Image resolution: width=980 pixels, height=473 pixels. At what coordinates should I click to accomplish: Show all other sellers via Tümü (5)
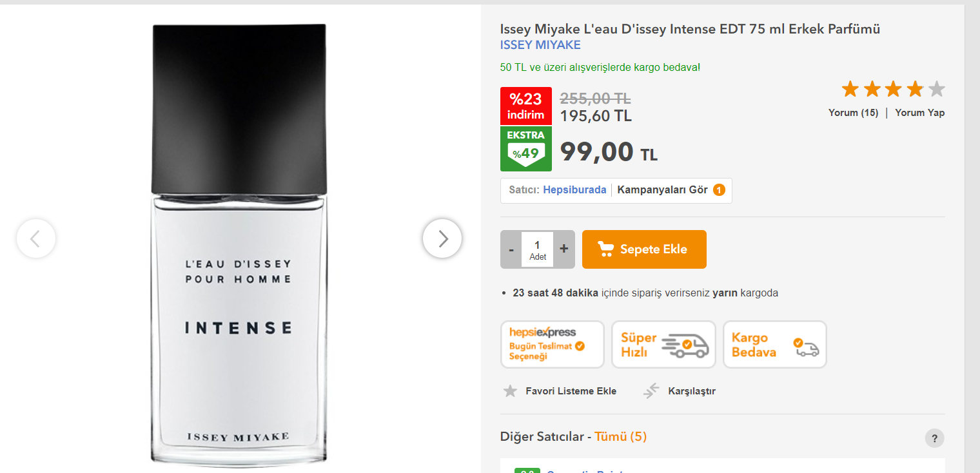pyautogui.click(x=620, y=437)
